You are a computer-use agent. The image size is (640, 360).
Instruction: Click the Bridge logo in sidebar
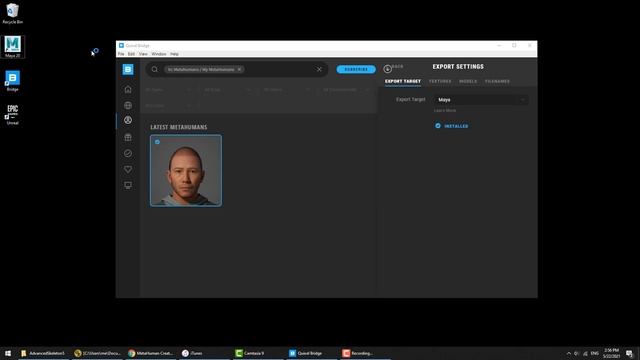pyautogui.click(x=128, y=69)
